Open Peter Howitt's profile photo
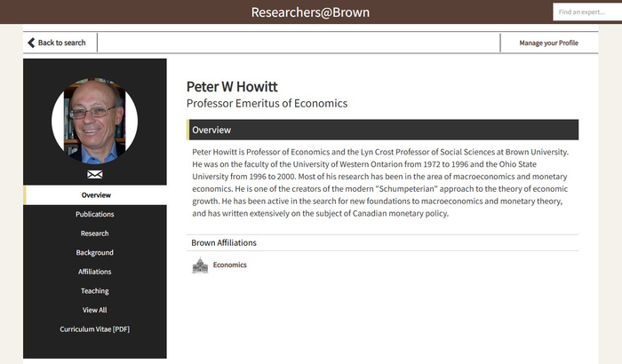Image resolution: width=622 pixels, height=364 pixels. 95,121
